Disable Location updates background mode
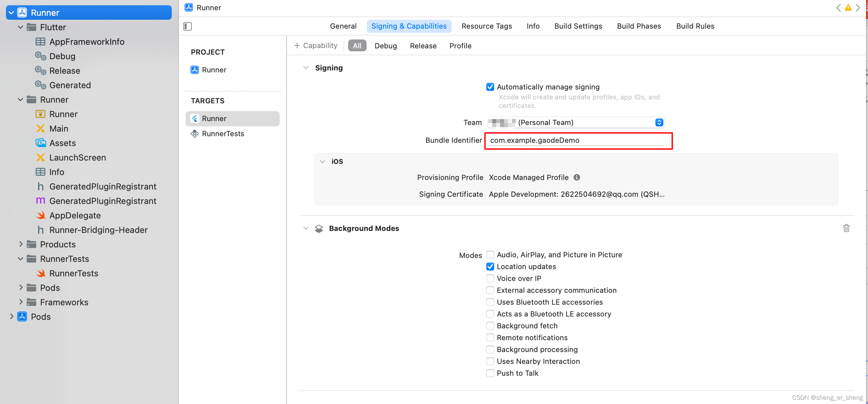Viewport: 868px width, 404px height. point(490,266)
